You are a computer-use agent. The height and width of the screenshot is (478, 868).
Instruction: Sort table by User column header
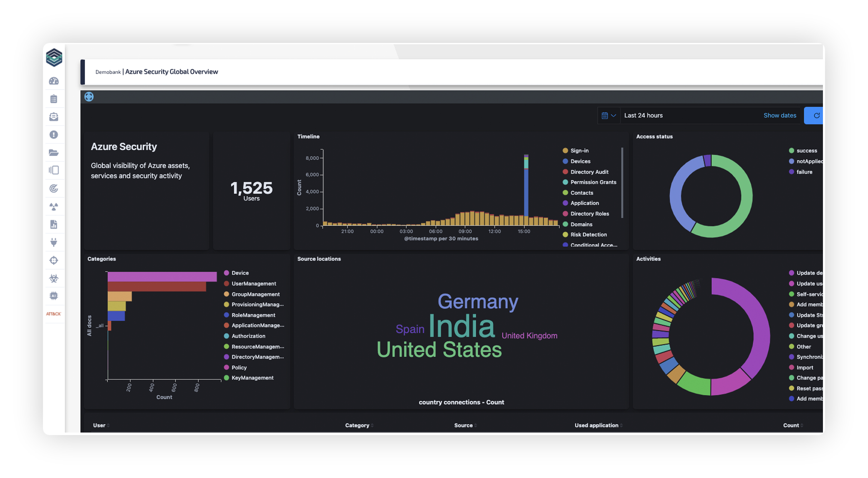99,425
